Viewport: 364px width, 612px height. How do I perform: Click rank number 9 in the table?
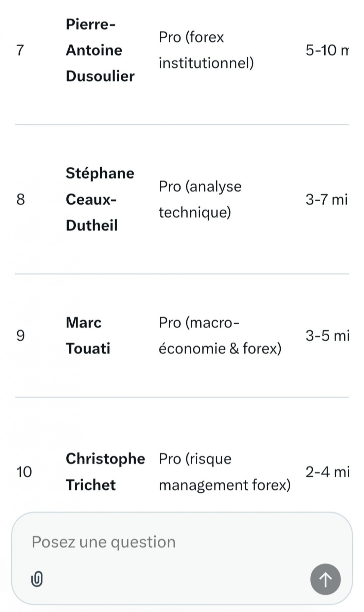point(21,336)
